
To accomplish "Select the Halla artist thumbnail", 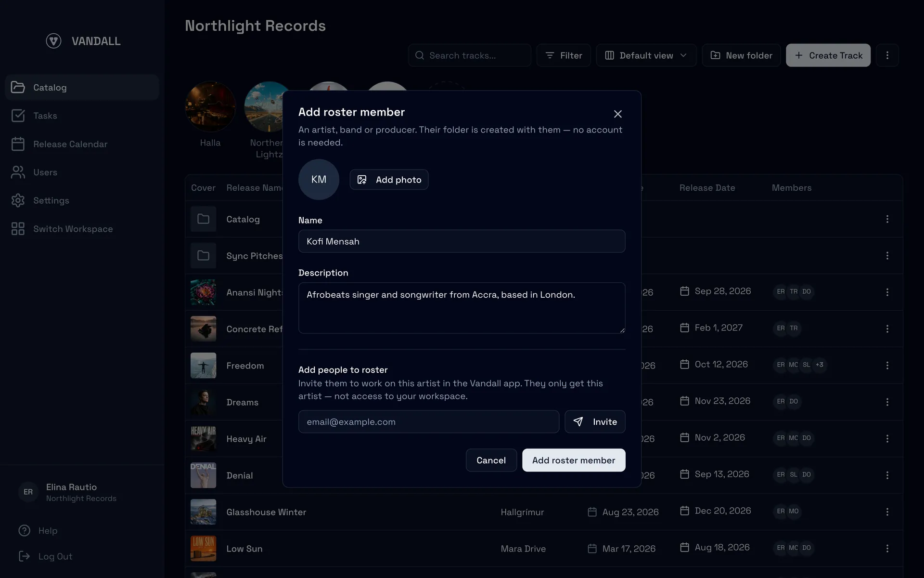I will (x=210, y=106).
